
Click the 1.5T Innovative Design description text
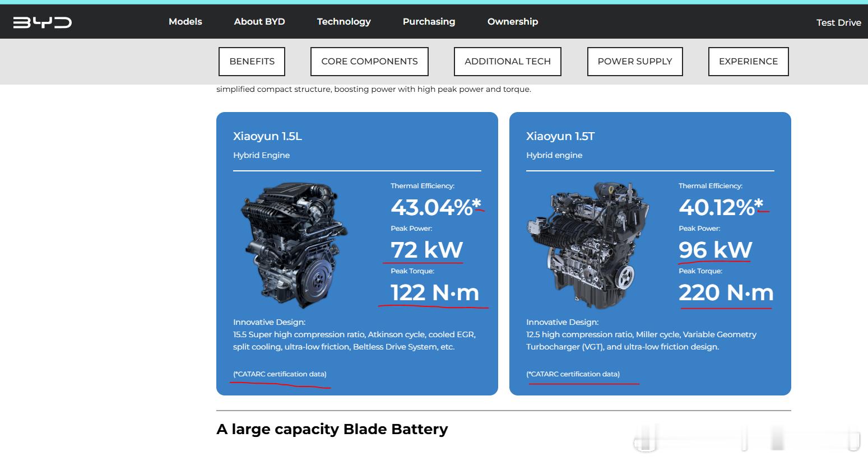click(641, 341)
